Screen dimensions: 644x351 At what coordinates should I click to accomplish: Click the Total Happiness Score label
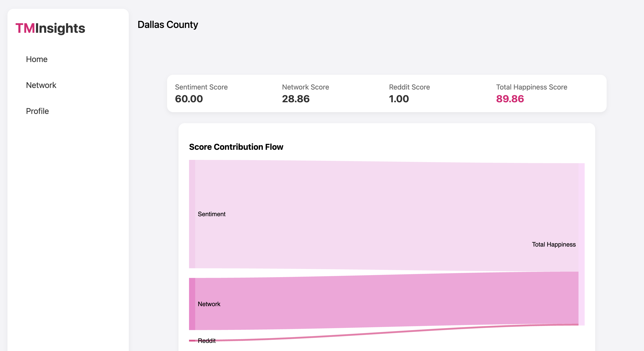pos(531,87)
